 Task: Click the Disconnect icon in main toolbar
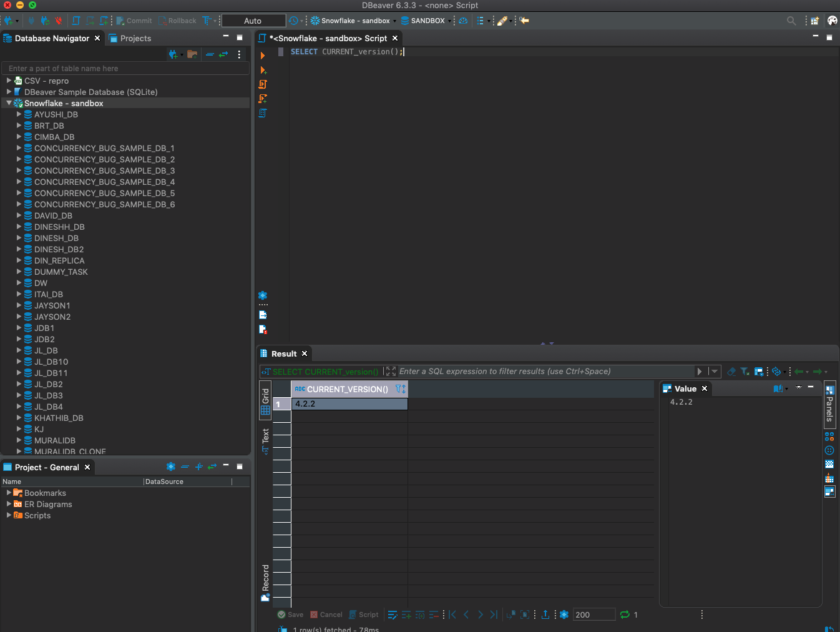point(58,21)
